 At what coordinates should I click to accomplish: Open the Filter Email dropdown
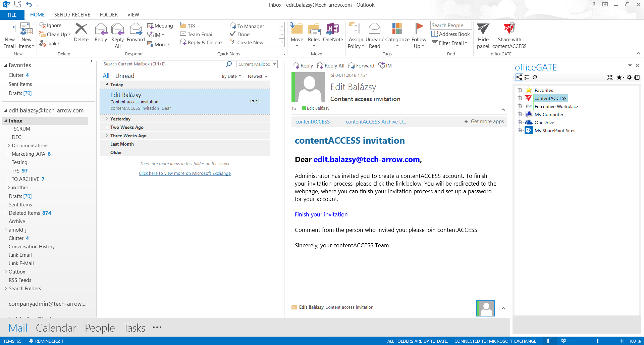coord(449,43)
